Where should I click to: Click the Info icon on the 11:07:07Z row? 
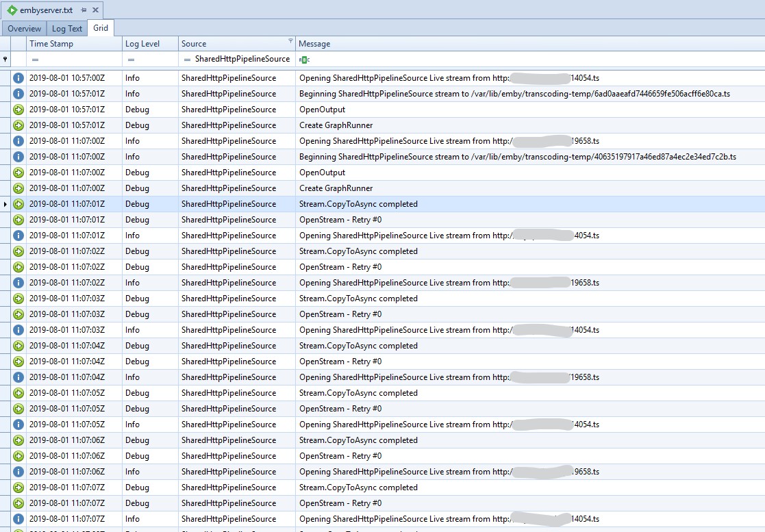pos(18,519)
